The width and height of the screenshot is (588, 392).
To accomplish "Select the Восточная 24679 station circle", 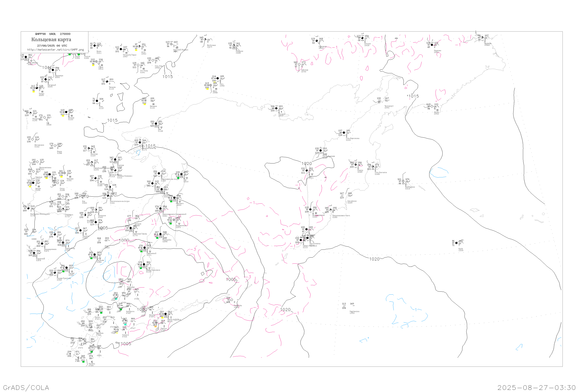I will (x=205, y=40).
